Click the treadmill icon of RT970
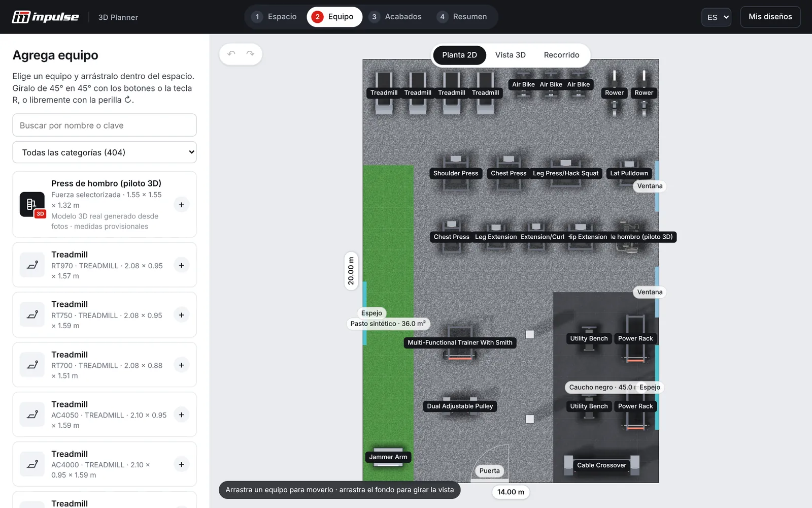 pyautogui.click(x=32, y=265)
